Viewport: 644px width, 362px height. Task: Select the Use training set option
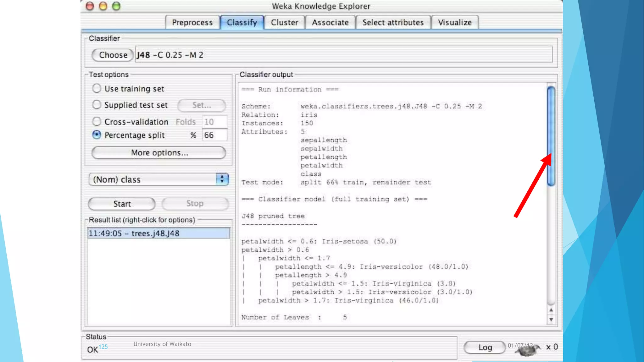click(x=97, y=88)
